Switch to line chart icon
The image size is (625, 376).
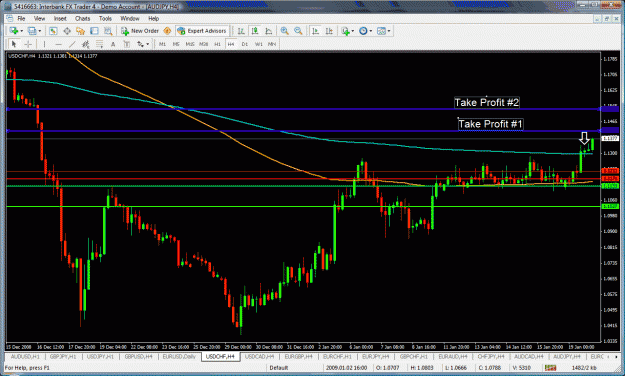tap(269, 31)
